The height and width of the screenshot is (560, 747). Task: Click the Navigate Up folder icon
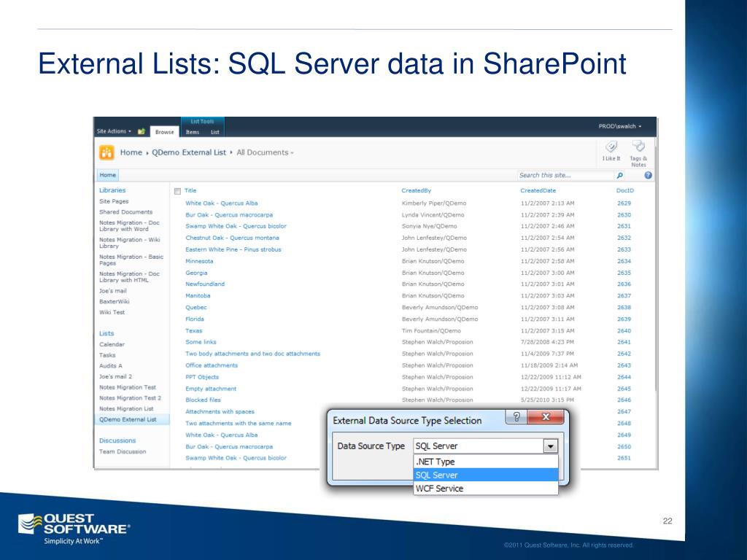click(x=141, y=131)
